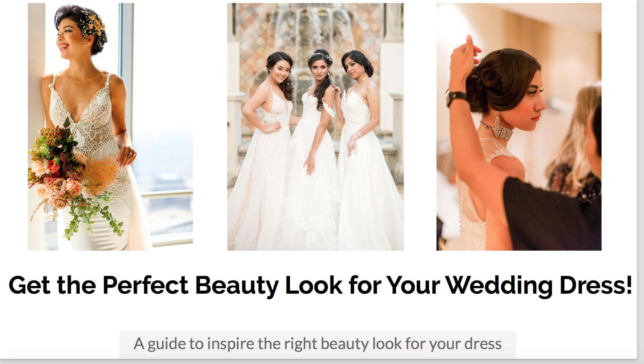Open the bride with bouquet photo
The width and height of the screenshot is (644, 364).
(x=110, y=127)
